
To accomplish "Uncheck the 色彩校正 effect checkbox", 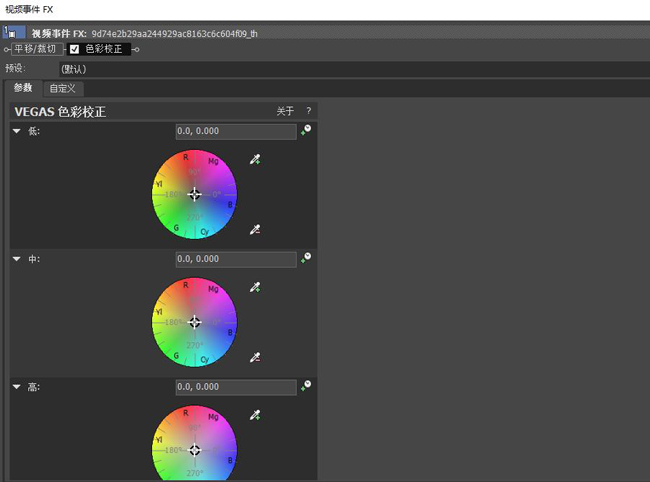I will (x=75, y=49).
